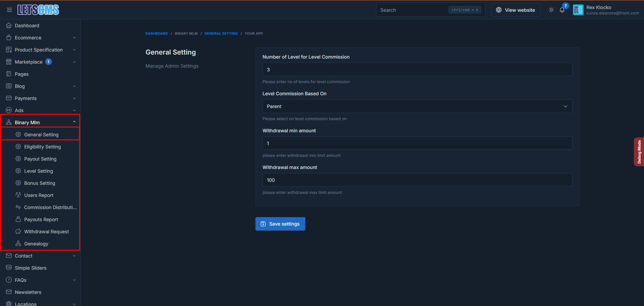Select the Payments card icon

[8, 98]
